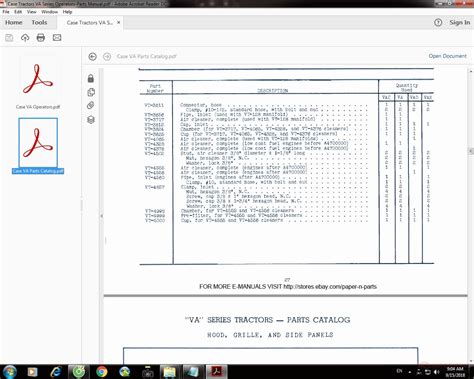Open the File menu

[6, 12]
